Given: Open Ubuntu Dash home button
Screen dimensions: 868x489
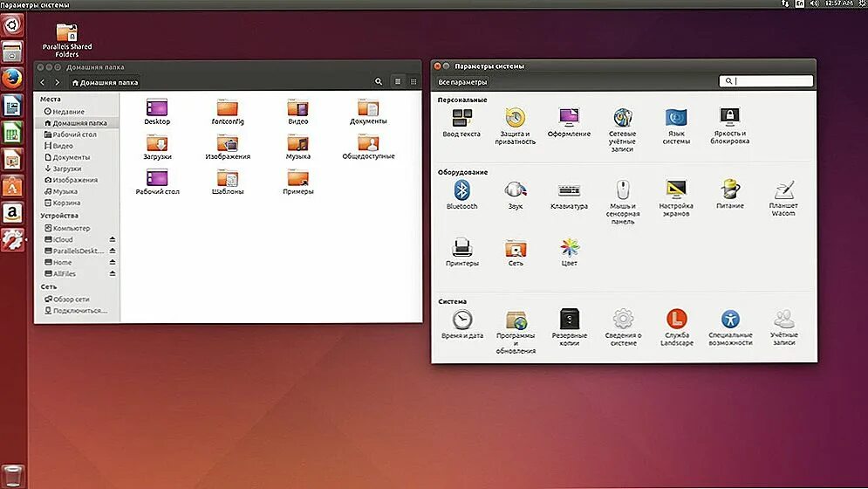Looking at the screenshot, I should point(12,25).
